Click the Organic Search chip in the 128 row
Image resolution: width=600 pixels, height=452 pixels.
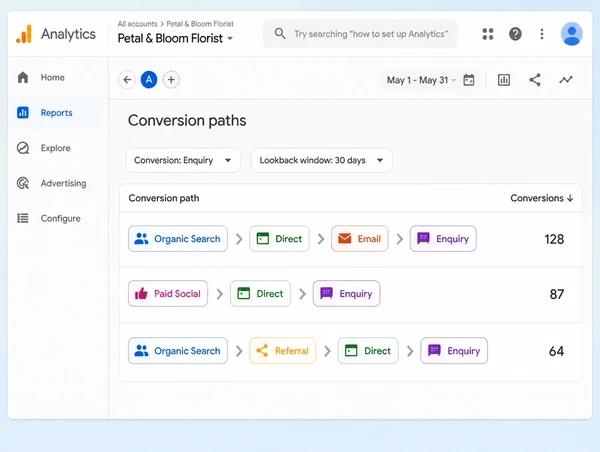coord(178,238)
